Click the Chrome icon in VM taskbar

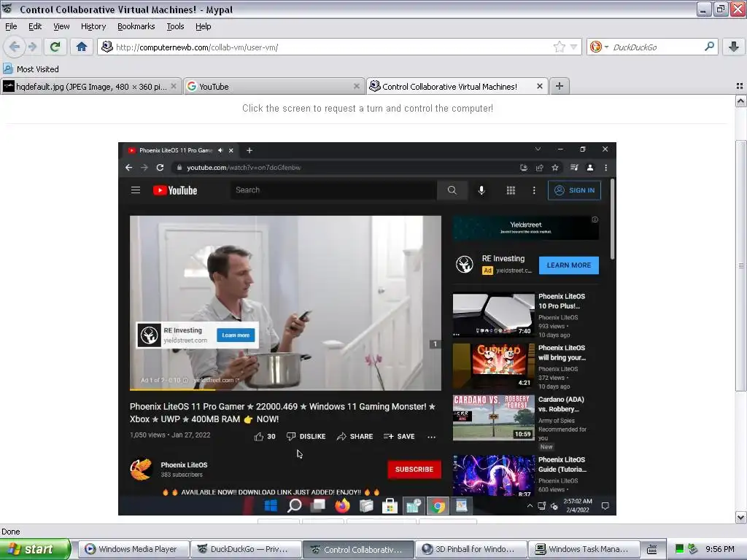pyautogui.click(x=438, y=505)
